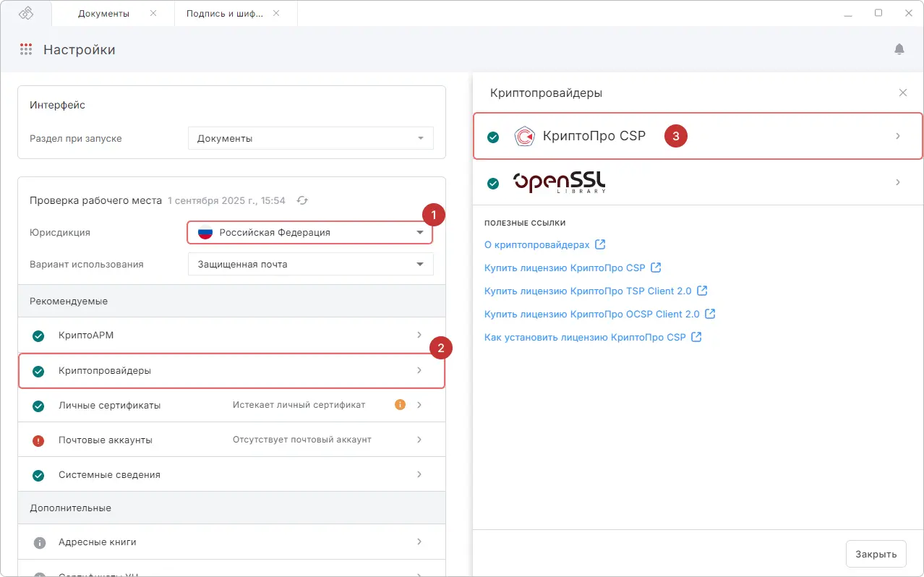Click the refresh icon next to workplace check date
Screen dimensions: 924x577
(302, 200)
